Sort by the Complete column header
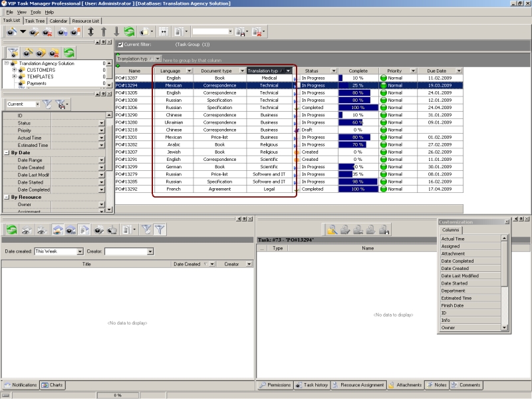 (358, 71)
